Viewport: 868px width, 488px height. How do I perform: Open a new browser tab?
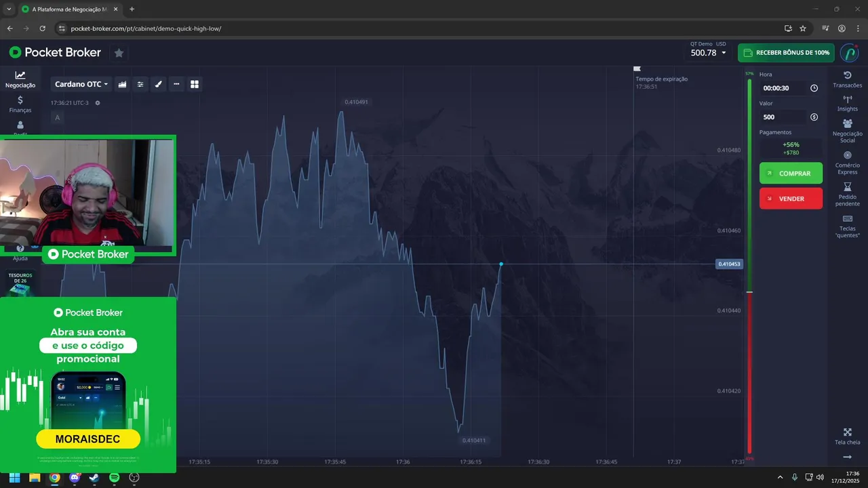(x=132, y=9)
